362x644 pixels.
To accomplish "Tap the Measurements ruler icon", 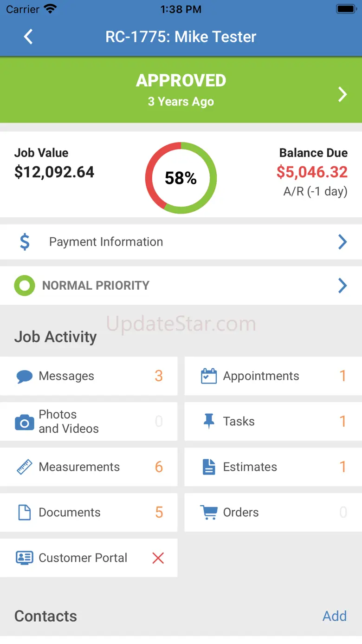I will click(24, 467).
